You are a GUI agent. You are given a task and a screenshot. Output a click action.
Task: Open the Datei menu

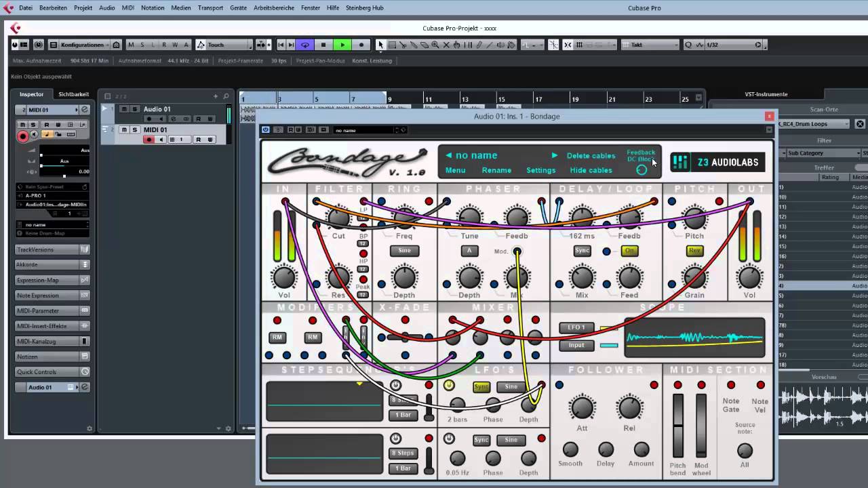[x=26, y=7]
